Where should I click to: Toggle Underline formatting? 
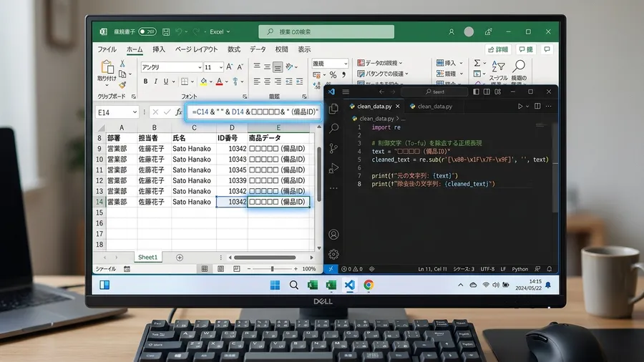(166, 82)
